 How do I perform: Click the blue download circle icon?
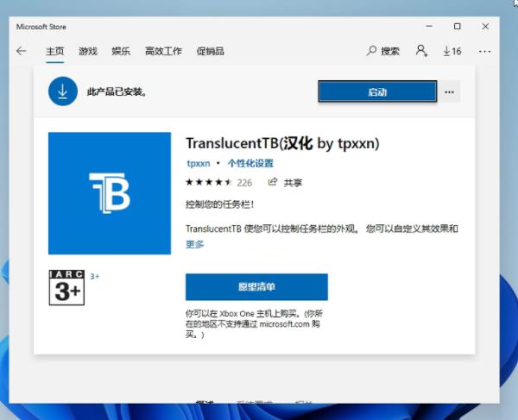tap(63, 91)
